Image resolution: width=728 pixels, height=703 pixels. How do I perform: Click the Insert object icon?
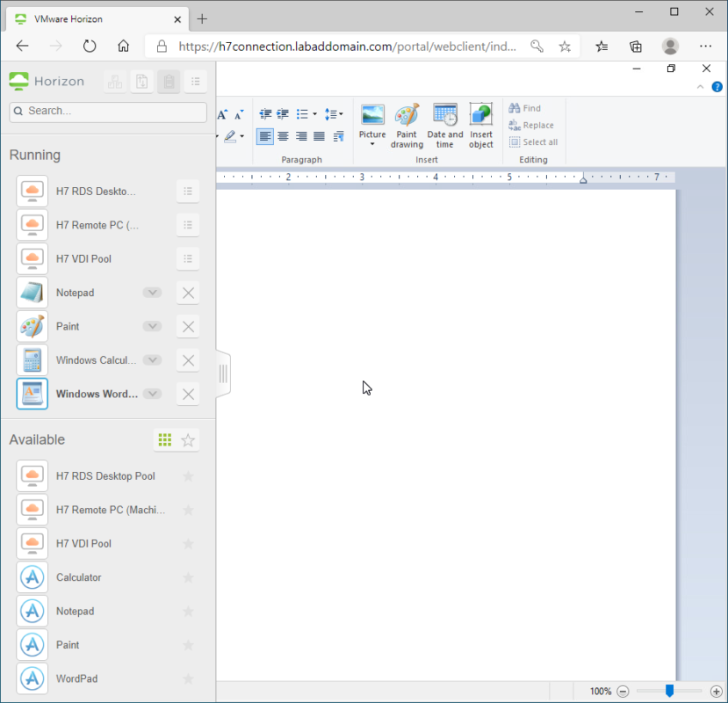coord(480,123)
